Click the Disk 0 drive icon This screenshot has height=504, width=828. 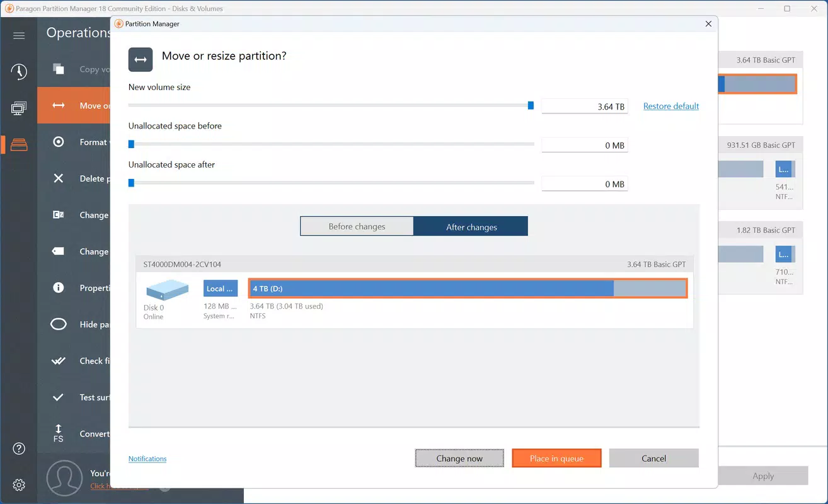167,289
